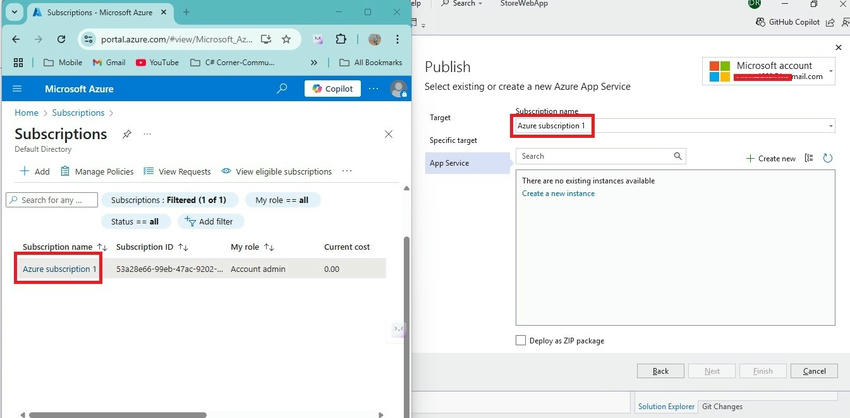Open the Gmail bookmark
This screenshot has height=418, width=850.
coord(109,62)
